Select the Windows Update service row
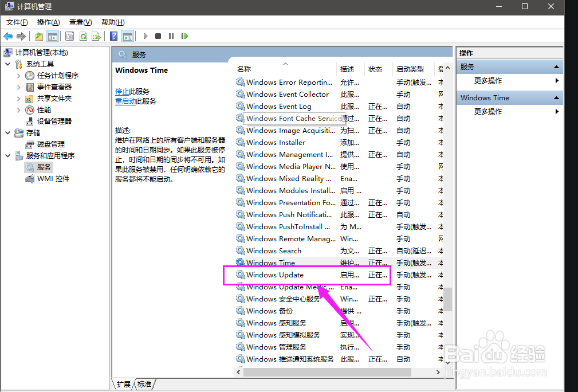This screenshot has height=392, width=578. tap(340, 275)
